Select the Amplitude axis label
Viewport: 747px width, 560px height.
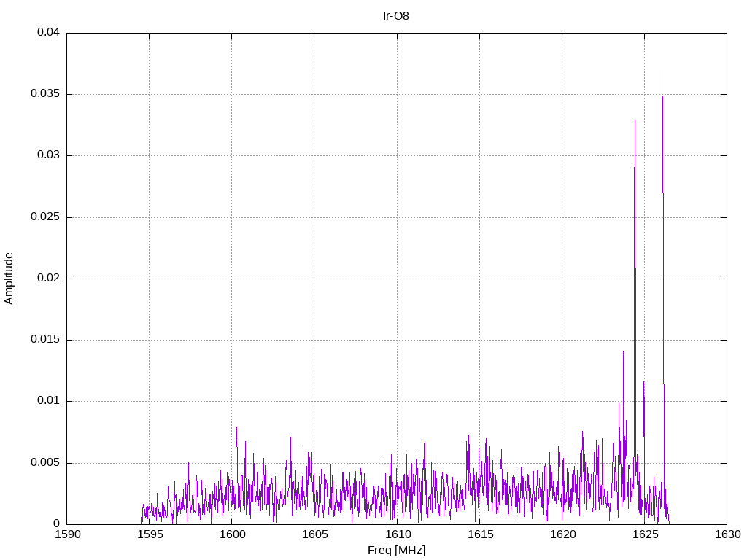click(x=9, y=279)
